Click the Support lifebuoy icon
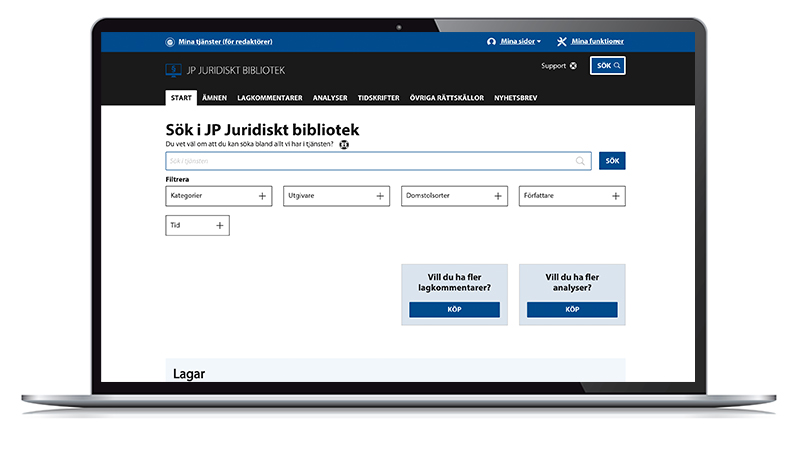This screenshot has width=800, height=450. click(x=573, y=66)
